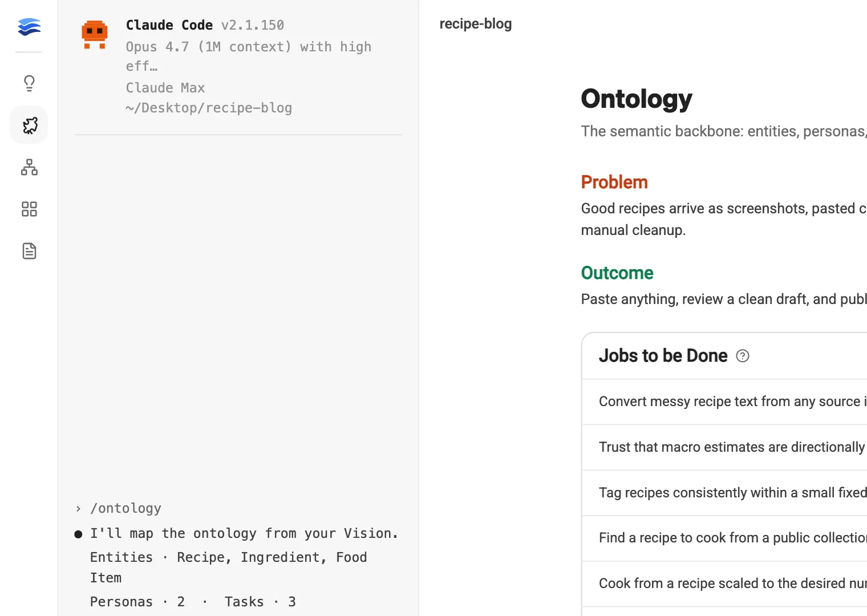Click the blue layered waves app logo
Screen dimensions: 867x616
(x=29, y=27)
